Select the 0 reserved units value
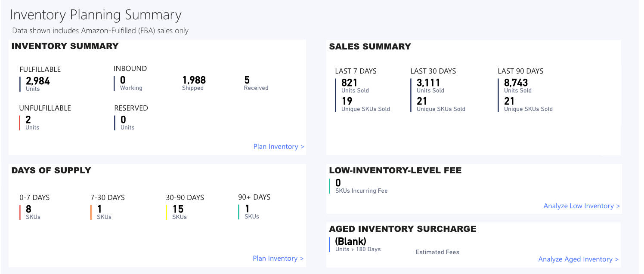644x274 pixels. tap(123, 120)
